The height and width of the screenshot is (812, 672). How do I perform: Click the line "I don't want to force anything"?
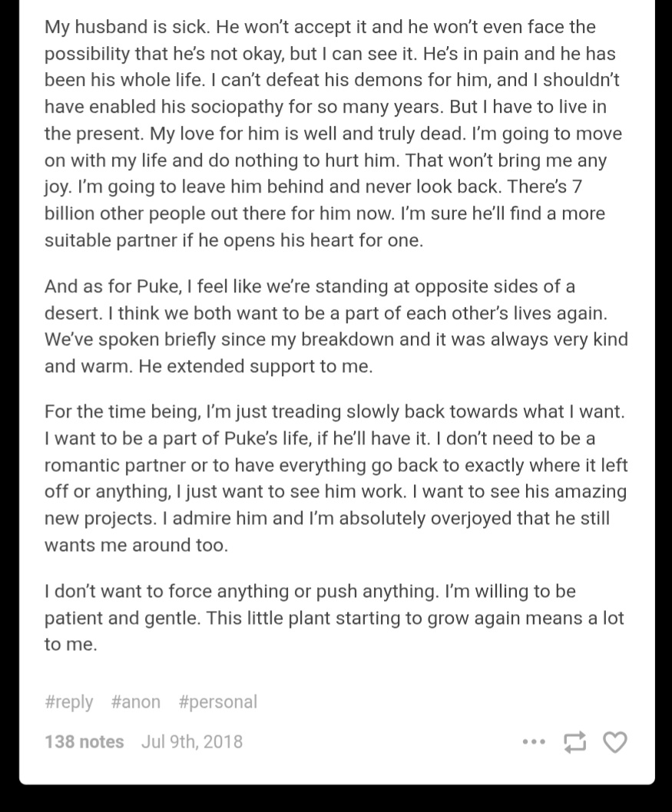pyautogui.click(x=310, y=591)
